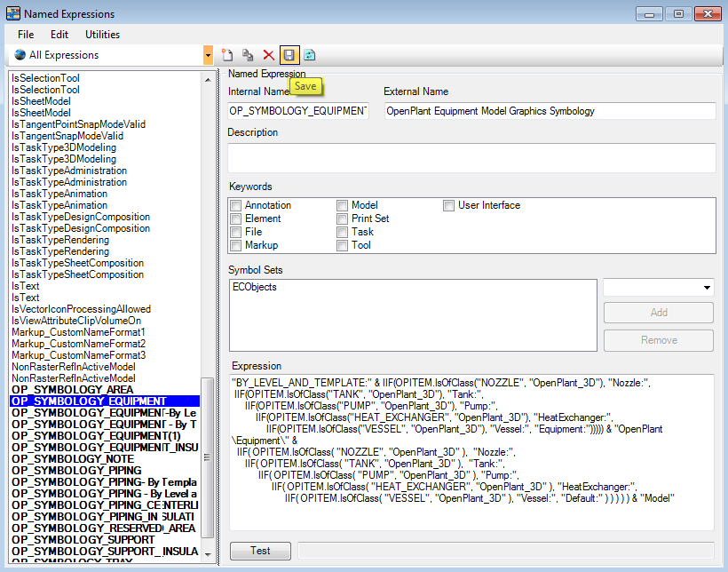The image size is (728, 572).
Task: Select the highlighted OP_SYMBOLOGY_EQUIPMENT list entry
Action: click(x=105, y=401)
